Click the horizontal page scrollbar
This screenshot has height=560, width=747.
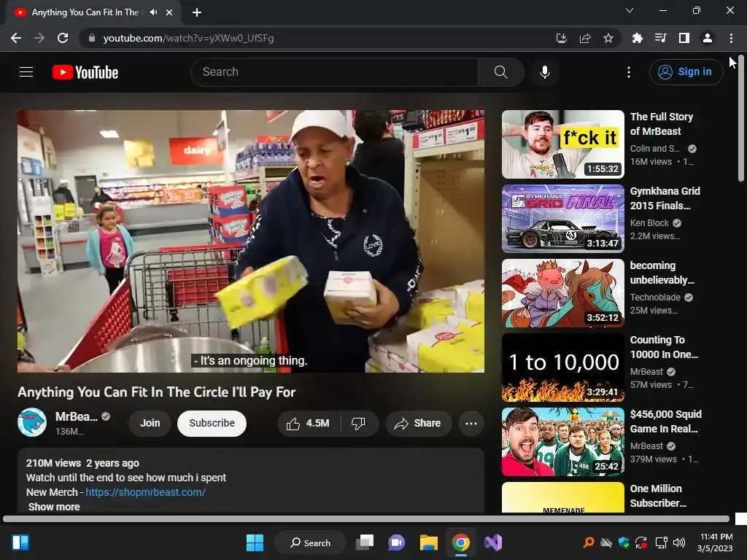click(366, 518)
